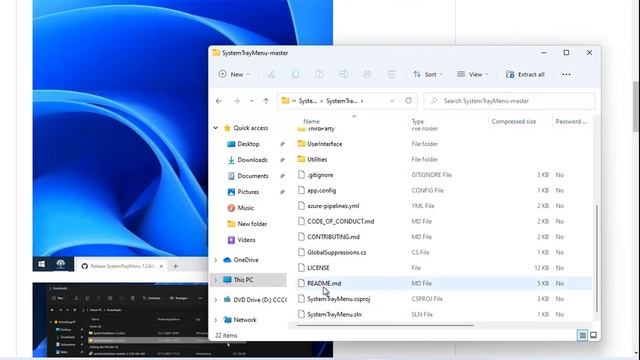Expand the This PC node

216,280
